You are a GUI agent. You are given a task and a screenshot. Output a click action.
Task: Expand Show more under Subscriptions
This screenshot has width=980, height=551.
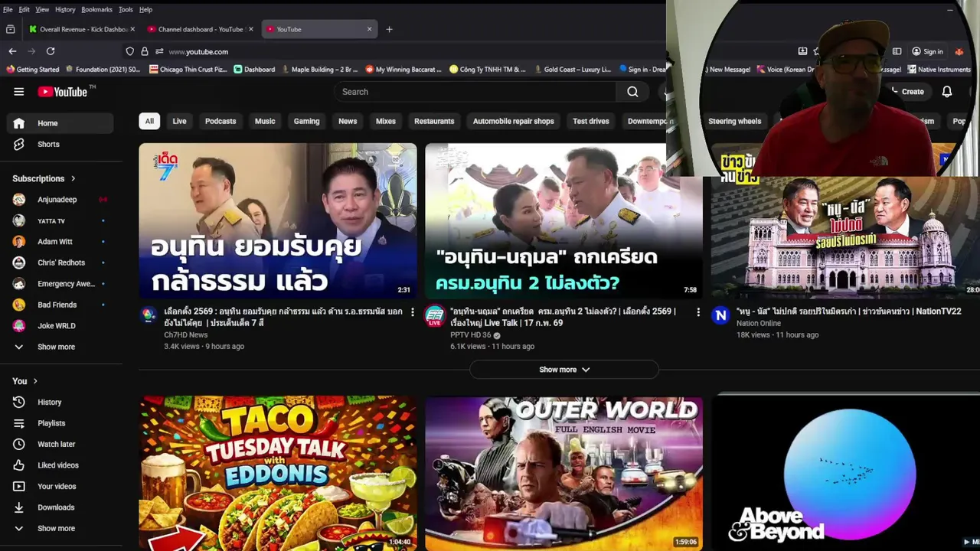click(x=60, y=347)
